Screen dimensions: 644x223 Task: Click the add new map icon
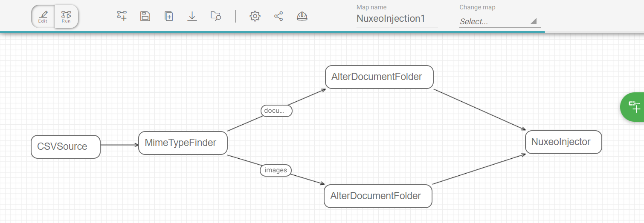122,16
